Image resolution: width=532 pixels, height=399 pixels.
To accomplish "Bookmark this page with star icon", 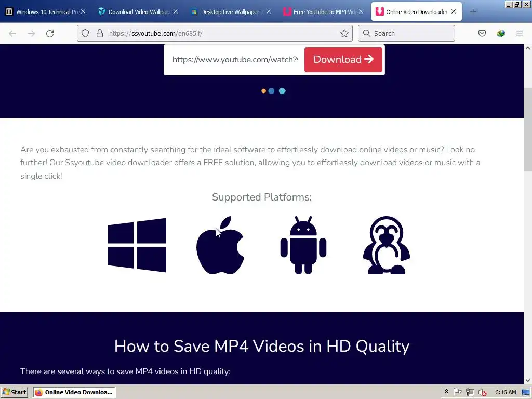I will (344, 33).
